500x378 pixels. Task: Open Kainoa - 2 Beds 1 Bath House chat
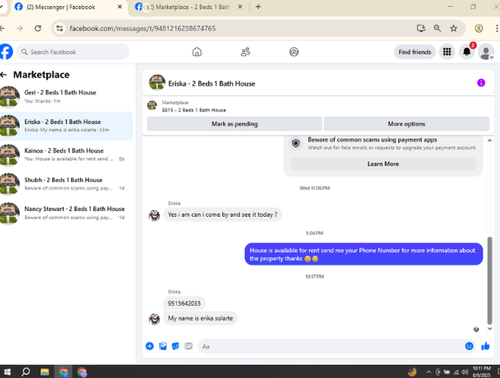tap(66, 155)
